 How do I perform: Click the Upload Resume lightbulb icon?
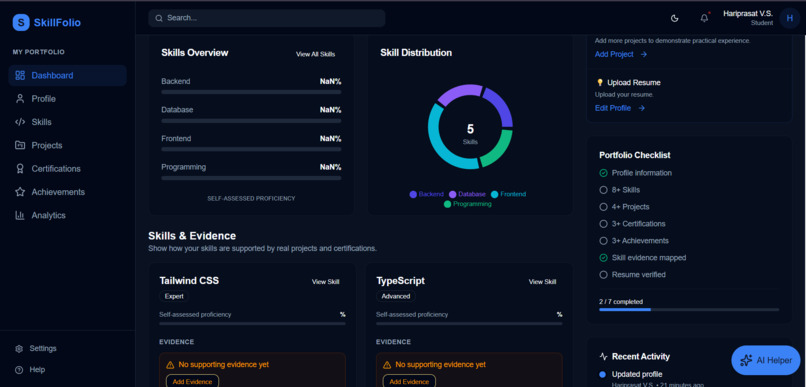click(x=599, y=83)
